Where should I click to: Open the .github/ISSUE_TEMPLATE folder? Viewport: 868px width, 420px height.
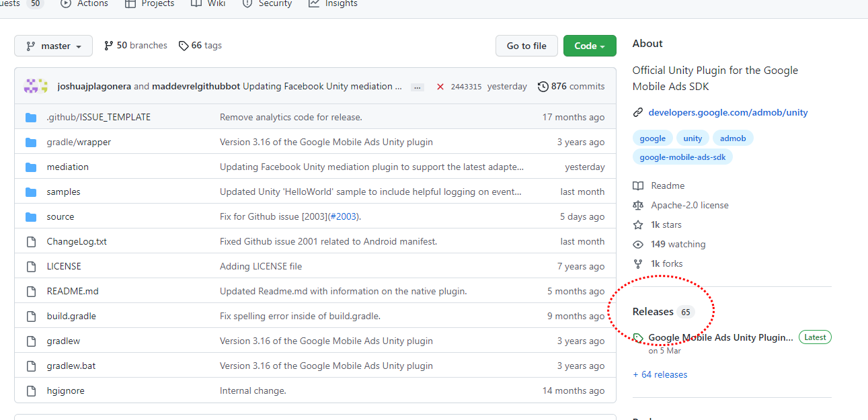coord(99,117)
